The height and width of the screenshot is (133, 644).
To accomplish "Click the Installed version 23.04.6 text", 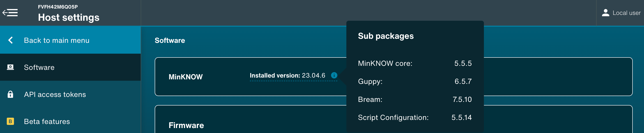I will tap(287, 76).
